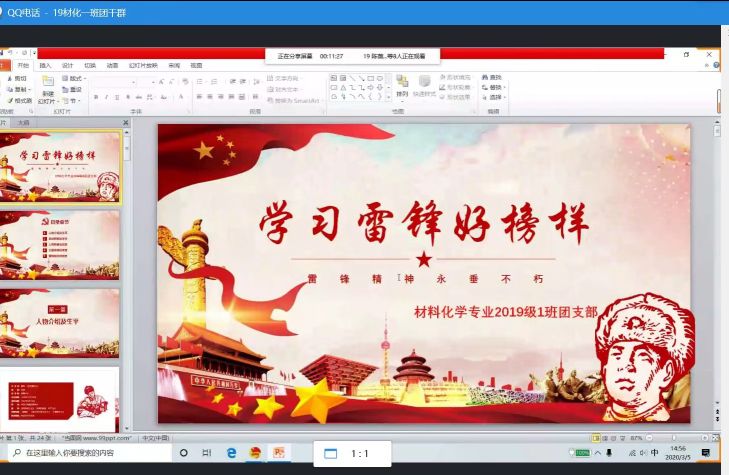Open the 插入 (Insert) ribbon tab
The image size is (729, 475).
click(45, 65)
